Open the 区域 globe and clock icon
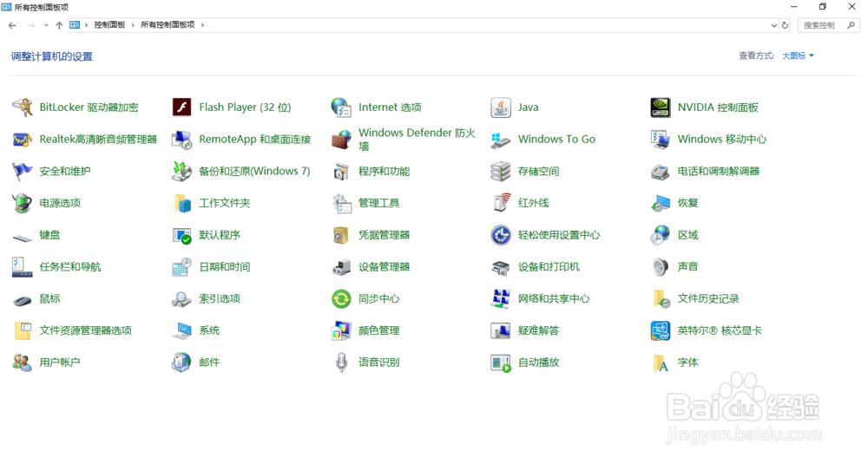 coord(660,235)
